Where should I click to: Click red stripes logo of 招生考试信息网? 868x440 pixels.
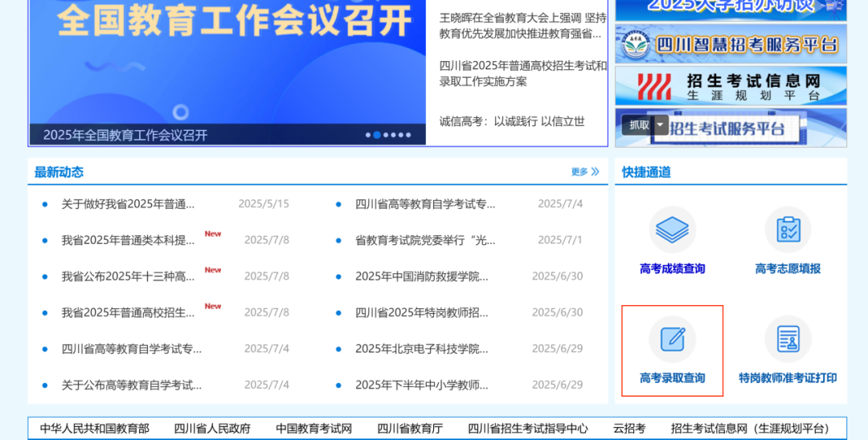(x=654, y=87)
